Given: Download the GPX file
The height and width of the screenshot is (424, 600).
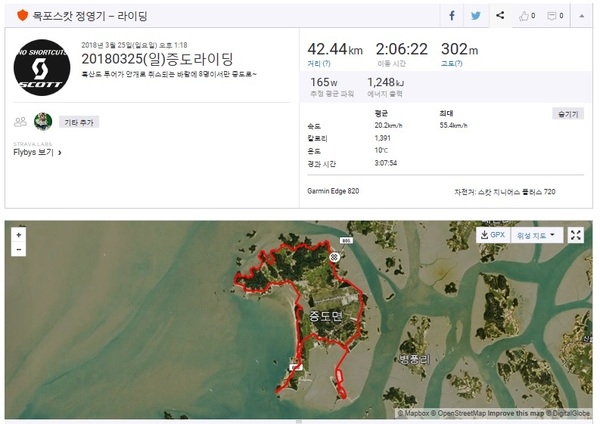Looking at the screenshot, I should click(x=493, y=235).
